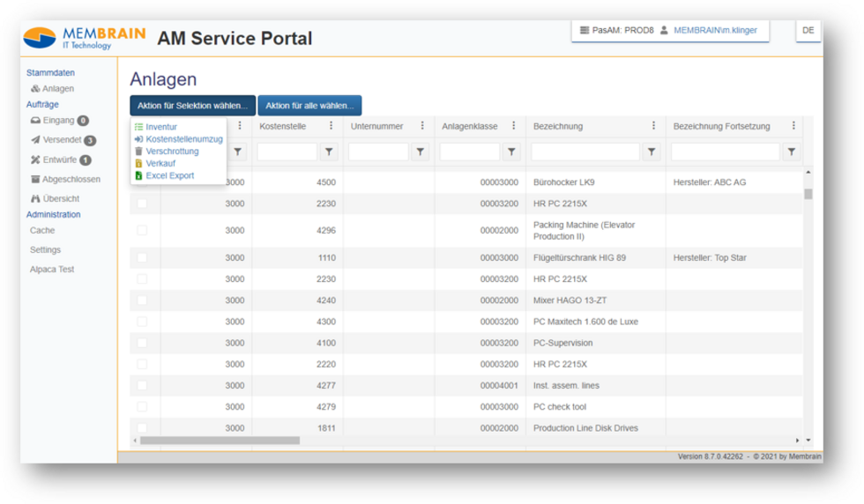Click the Bezeichnung filter text field
864x504 pixels.
(x=585, y=152)
